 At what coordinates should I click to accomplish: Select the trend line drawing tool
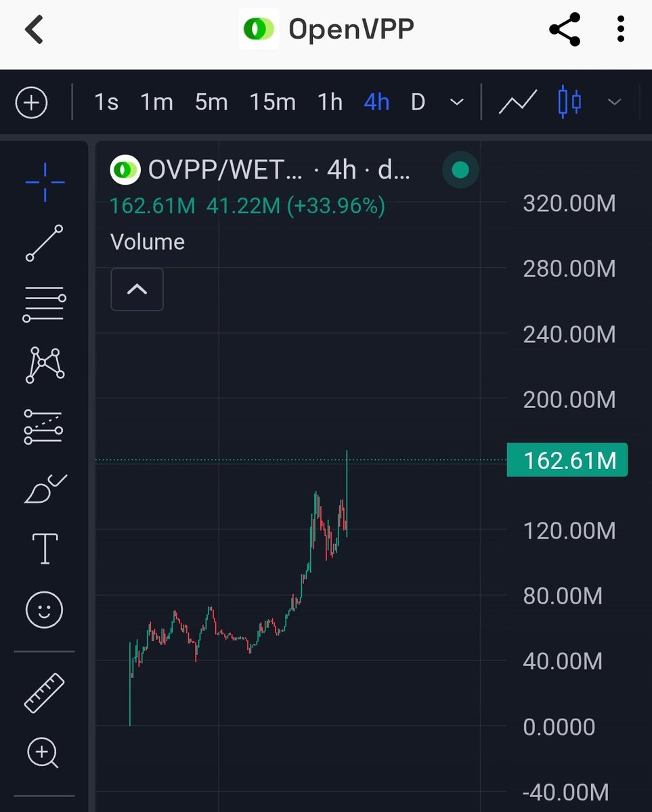pos(45,243)
